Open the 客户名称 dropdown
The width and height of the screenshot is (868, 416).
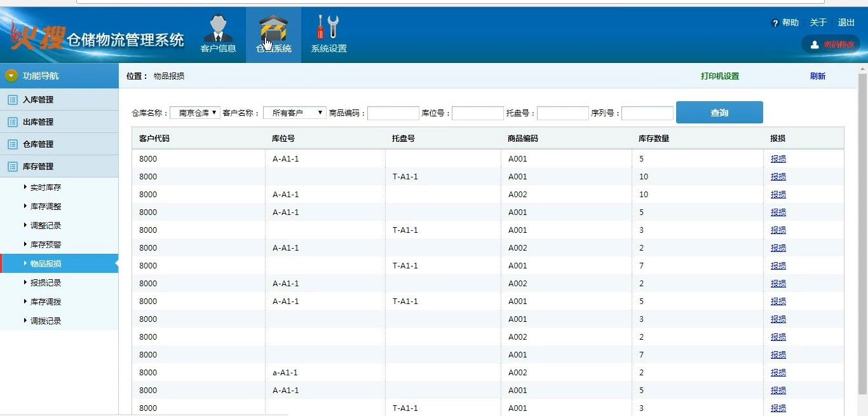pos(294,113)
